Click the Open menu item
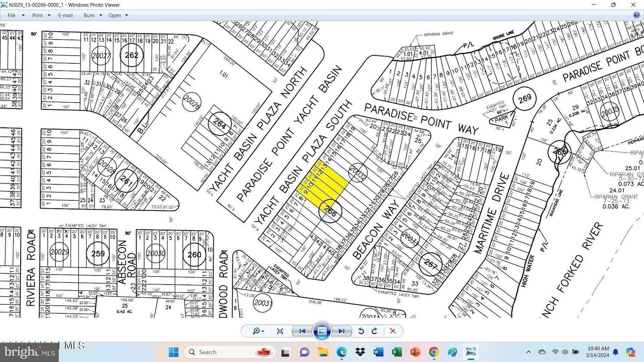The height and width of the screenshot is (362, 644). pos(115,15)
